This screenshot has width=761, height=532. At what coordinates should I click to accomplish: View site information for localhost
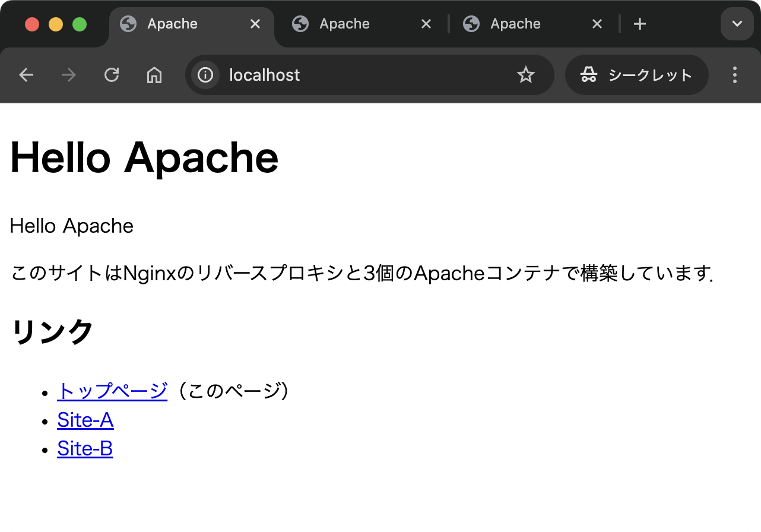tap(205, 75)
